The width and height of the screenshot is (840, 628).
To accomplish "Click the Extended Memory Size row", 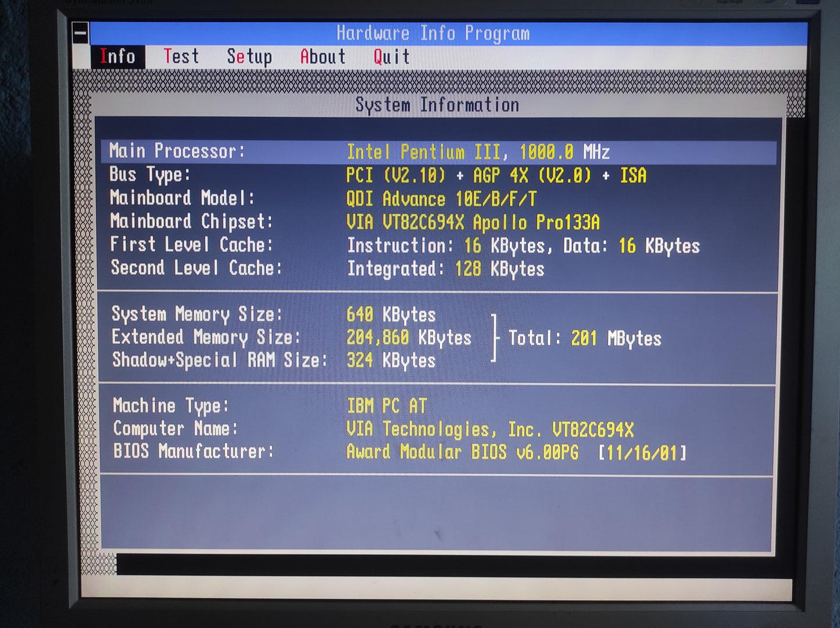I will click(291, 338).
